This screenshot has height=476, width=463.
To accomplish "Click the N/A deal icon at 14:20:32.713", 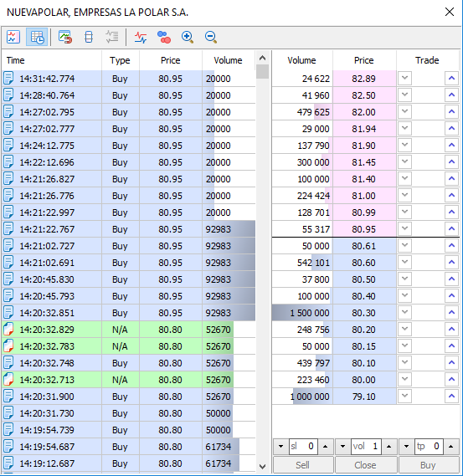I will (8, 380).
